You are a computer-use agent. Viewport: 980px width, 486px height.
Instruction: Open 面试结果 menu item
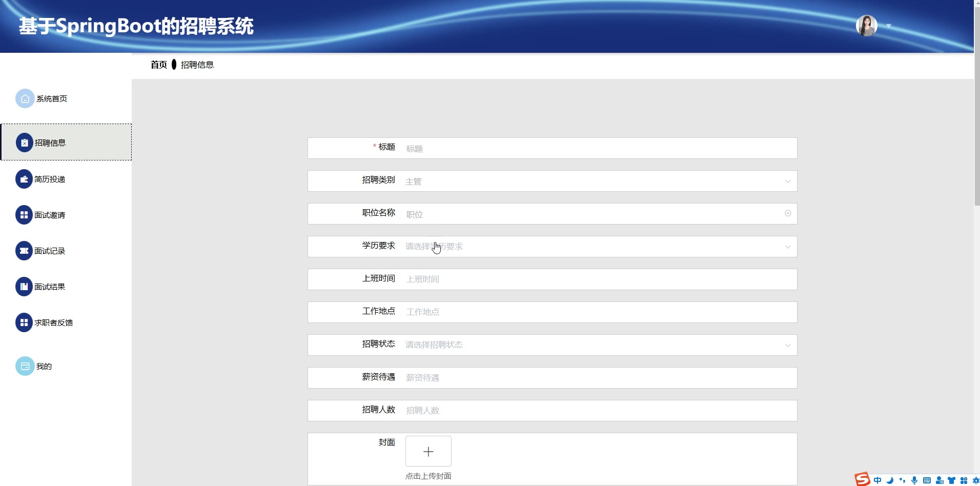[x=50, y=287]
